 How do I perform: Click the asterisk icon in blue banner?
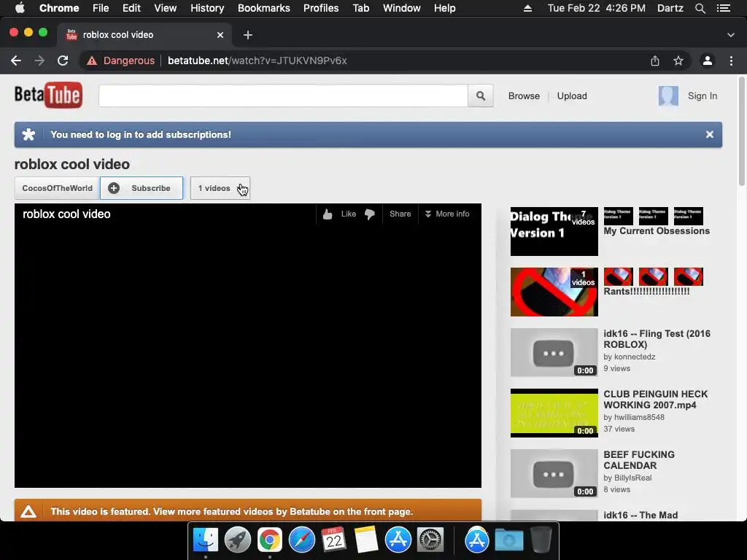[28, 134]
